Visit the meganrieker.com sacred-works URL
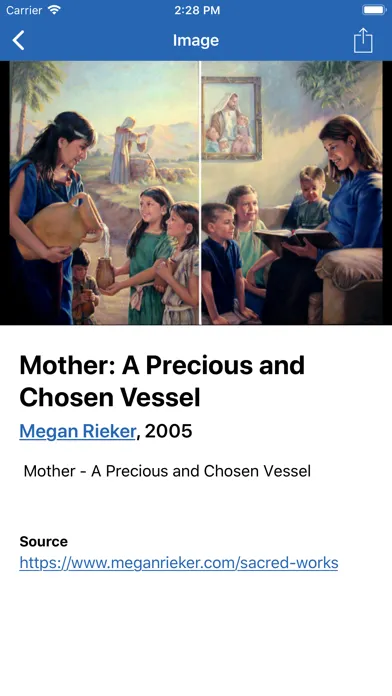The width and height of the screenshot is (392, 696). 179,563
